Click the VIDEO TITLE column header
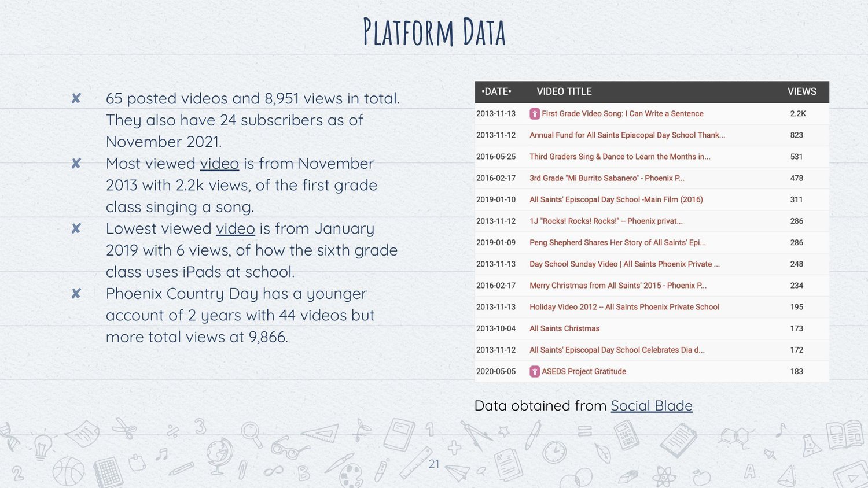This screenshot has width=868, height=488. click(x=564, y=91)
